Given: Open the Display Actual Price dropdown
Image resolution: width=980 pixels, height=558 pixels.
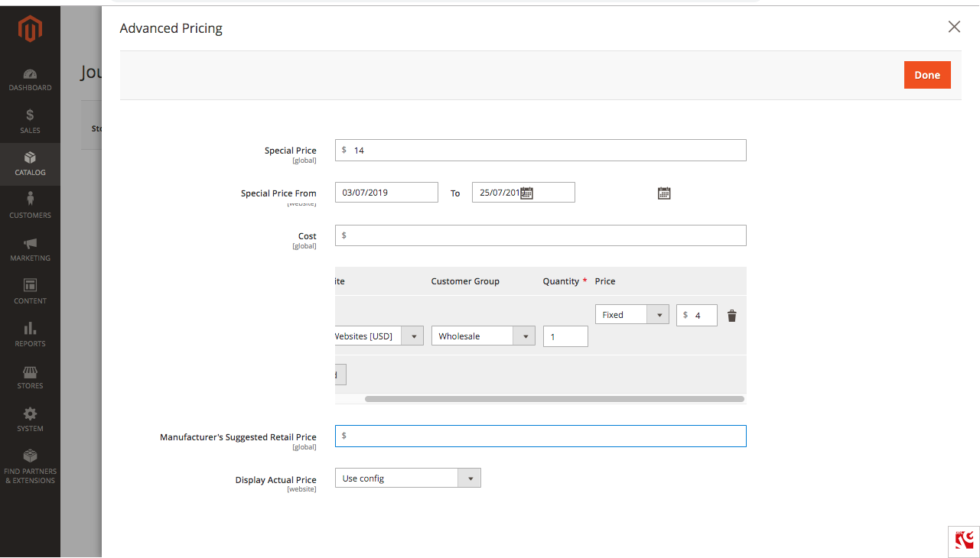Looking at the screenshot, I should [x=408, y=479].
